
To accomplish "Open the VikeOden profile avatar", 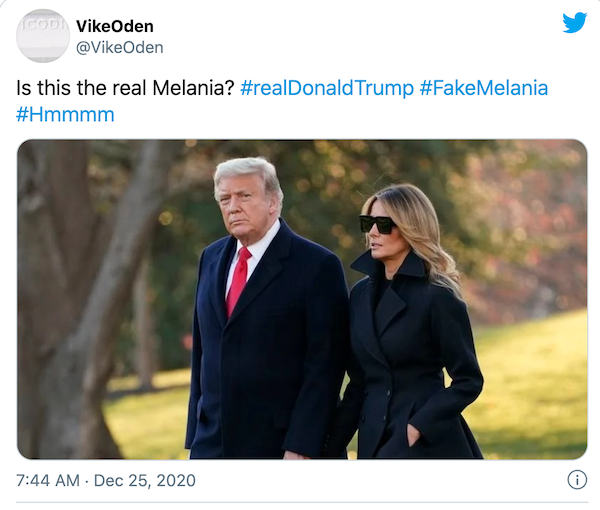I will pos(43,36).
